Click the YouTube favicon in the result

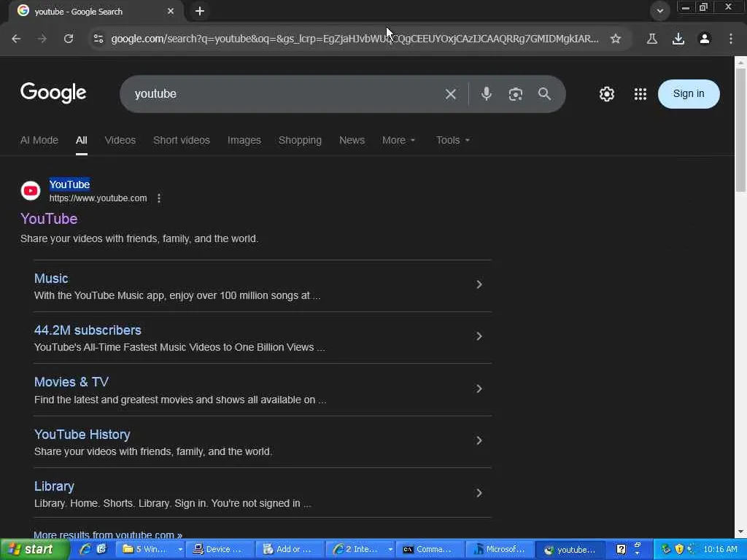[31, 190]
